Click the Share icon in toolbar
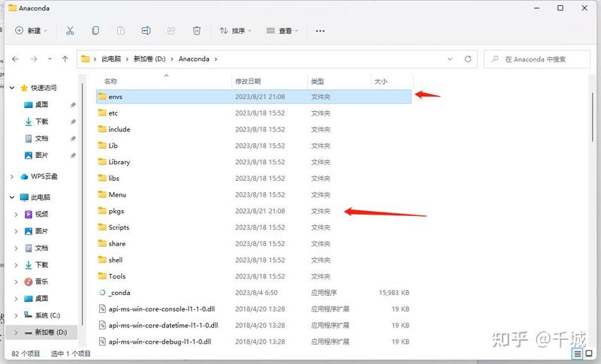The width and height of the screenshot is (601, 364). point(171,31)
